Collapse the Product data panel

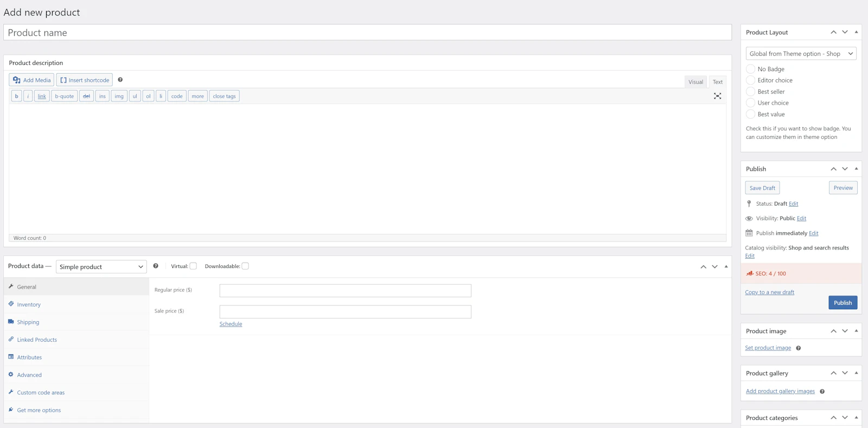(726, 266)
